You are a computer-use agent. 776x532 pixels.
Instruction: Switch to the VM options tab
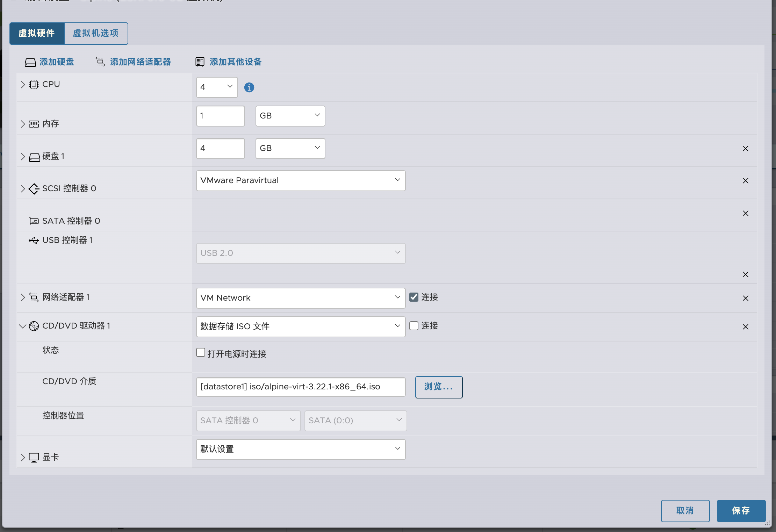pos(96,33)
